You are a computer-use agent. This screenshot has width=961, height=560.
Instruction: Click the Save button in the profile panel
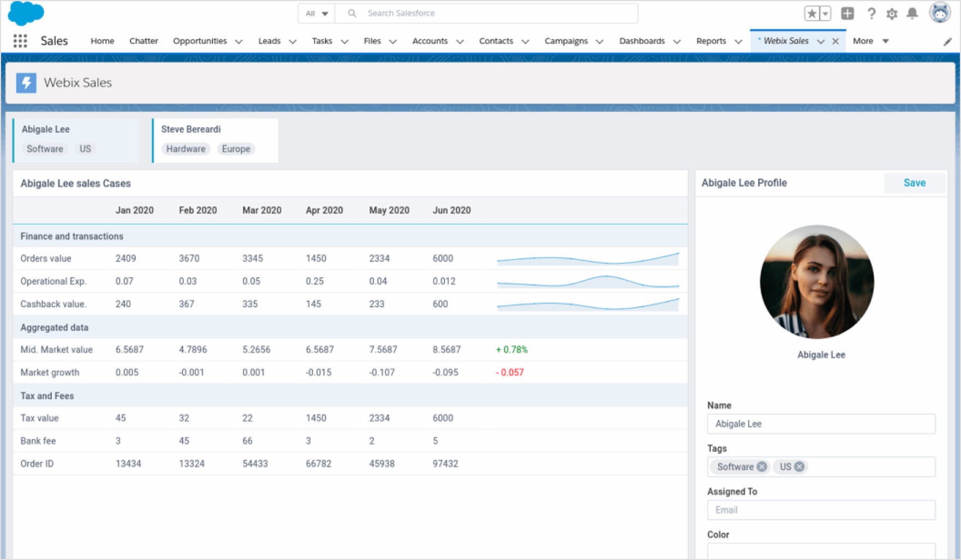pyautogui.click(x=915, y=183)
